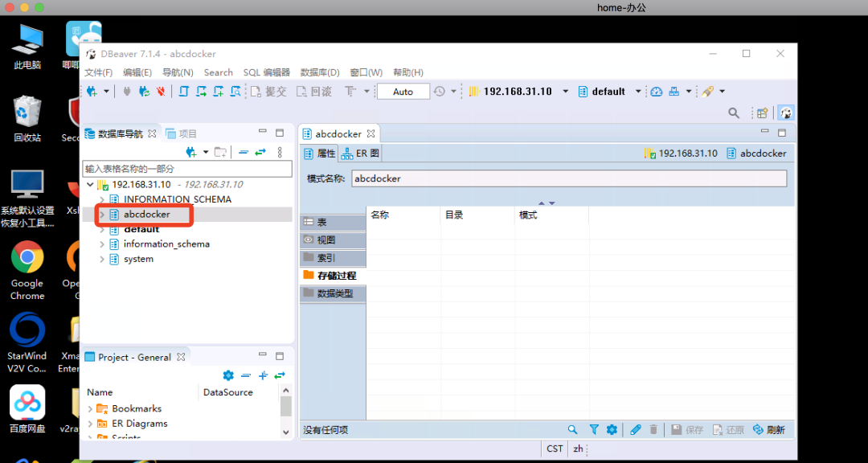868x463 pixels.
Task: Select the system schema in navigator
Action: tap(138, 259)
